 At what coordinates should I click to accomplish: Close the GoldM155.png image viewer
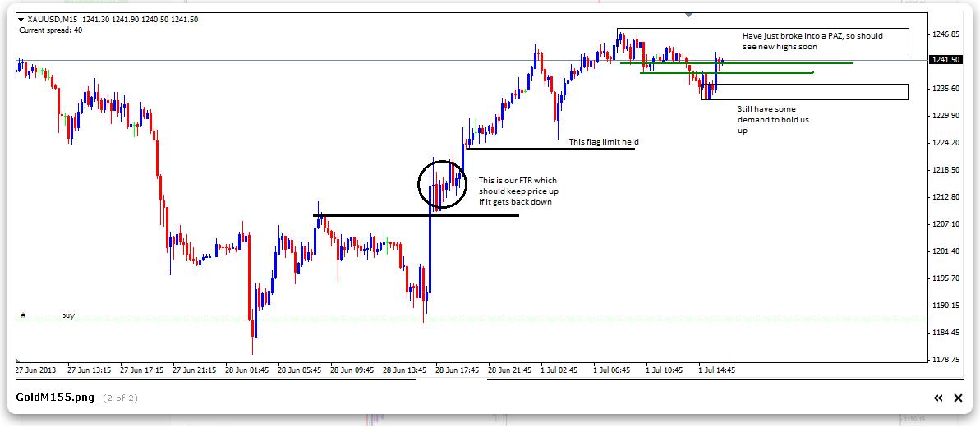(957, 398)
